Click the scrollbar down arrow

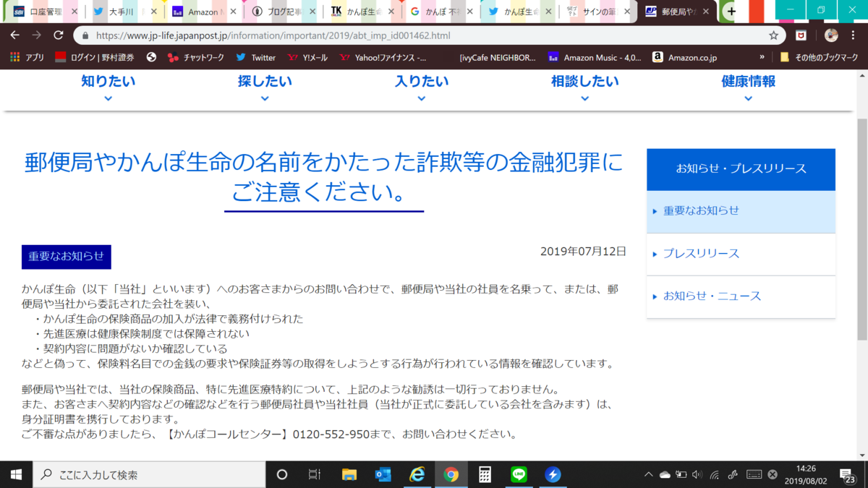click(x=861, y=455)
